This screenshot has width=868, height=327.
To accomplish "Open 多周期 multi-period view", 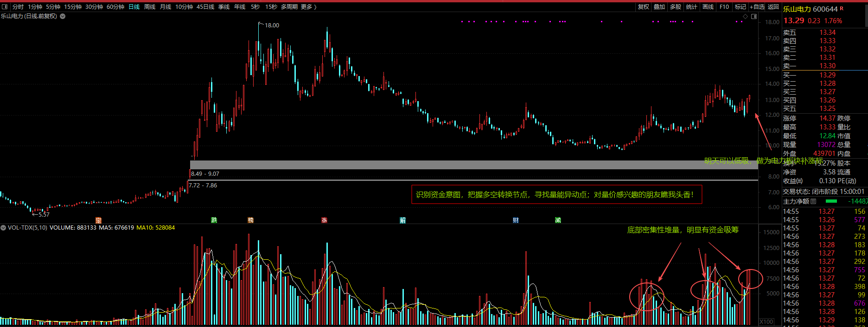I will click(x=289, y=7).
